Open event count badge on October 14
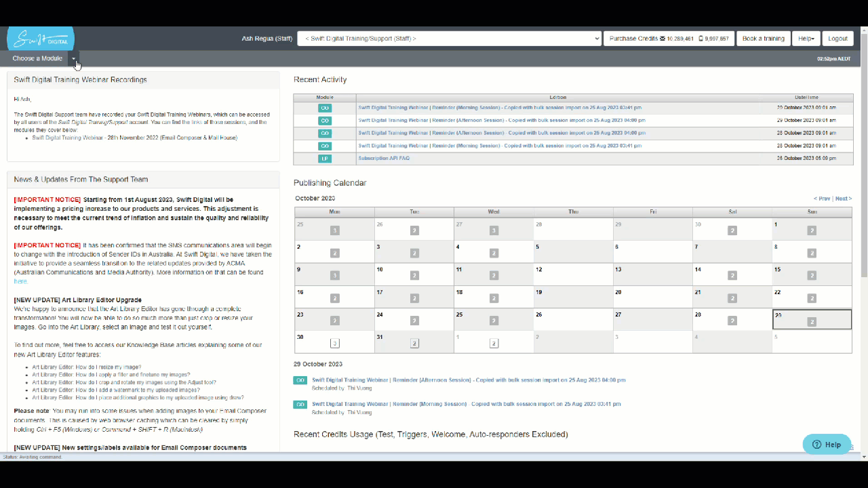 tap(732, 276)
